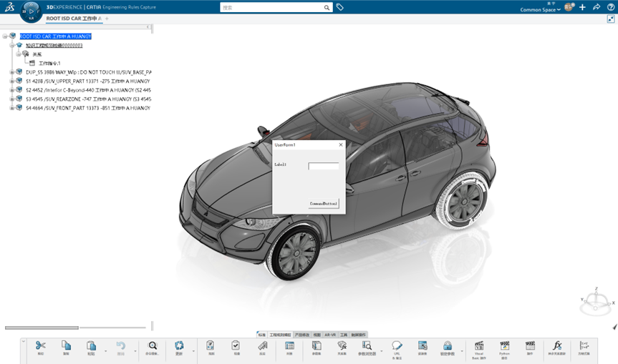Collapse the 关系 relations node

pyautogui.click(x=19, y=54)
